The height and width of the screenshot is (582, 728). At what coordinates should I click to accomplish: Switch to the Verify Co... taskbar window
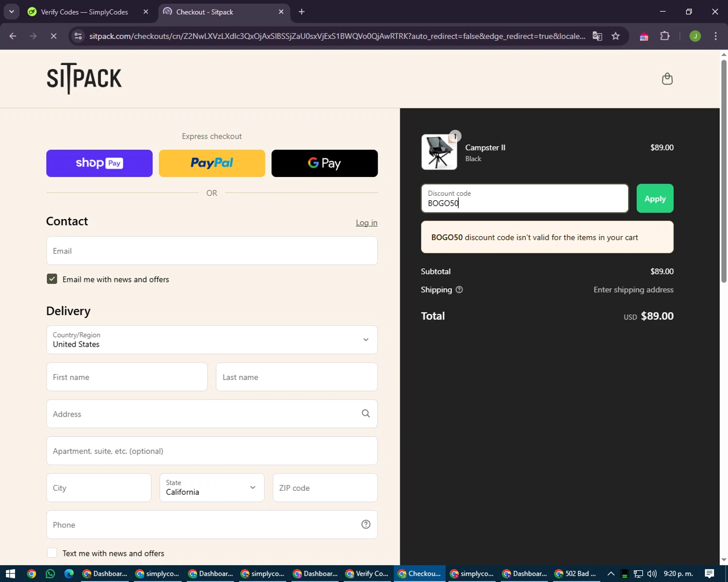click(367, 574)
